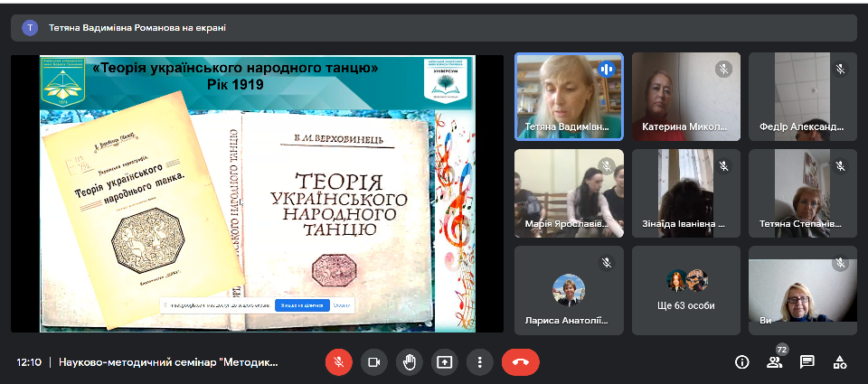Image resolution: width=868 pixels, height=384 pixels.
Task: Open the activities panel
Action: click(x=840, y=362)
